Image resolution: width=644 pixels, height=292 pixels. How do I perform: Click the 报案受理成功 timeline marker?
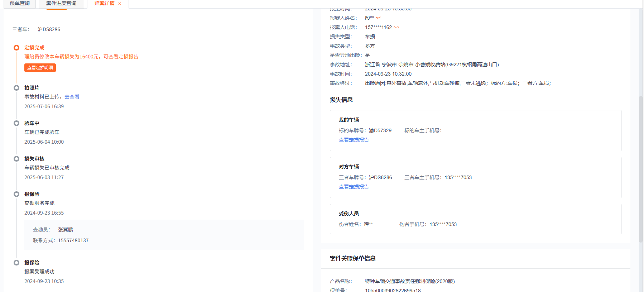point(16,263)
